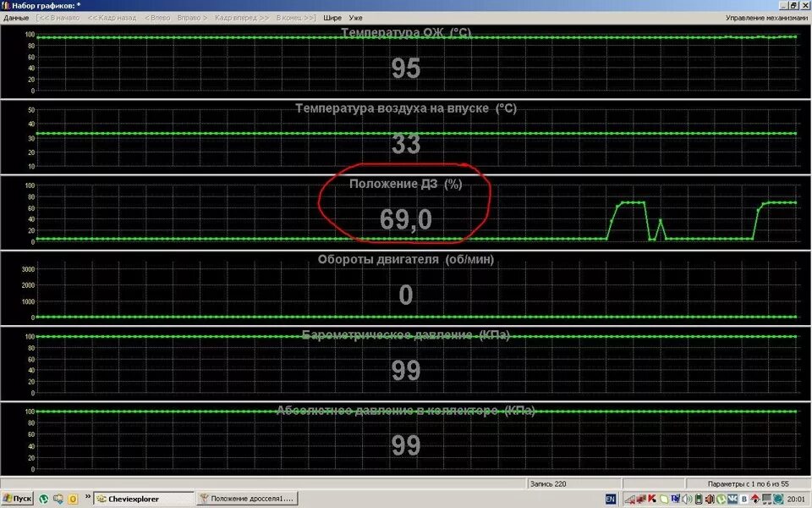Open the blue VK tray icon
This screenshot has width=812, height=508.
(732, 500)
